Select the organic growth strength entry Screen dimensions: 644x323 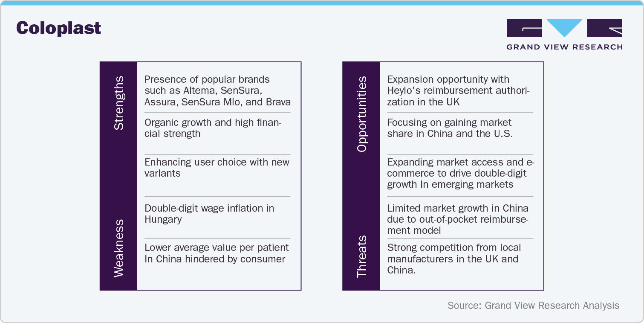[213, 128]
